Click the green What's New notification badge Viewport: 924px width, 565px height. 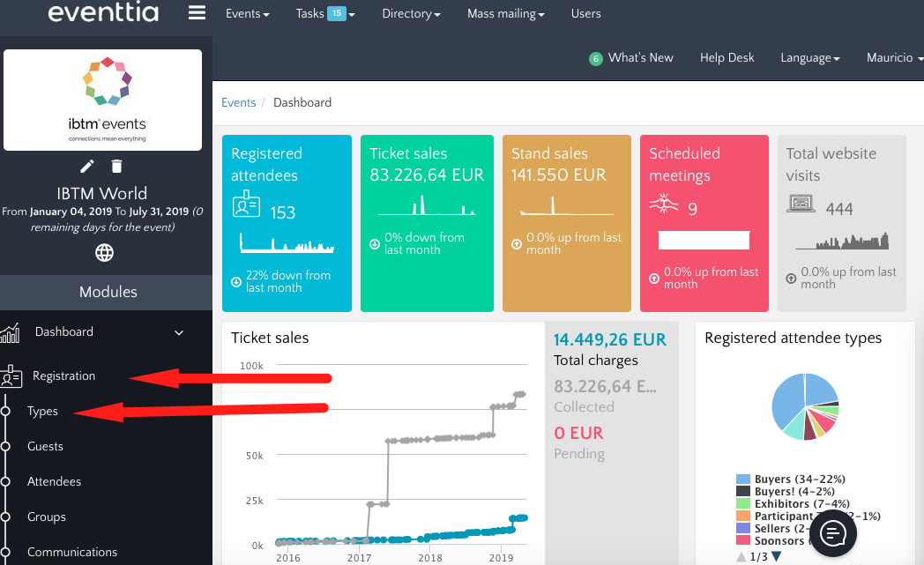tap(596, 58)
